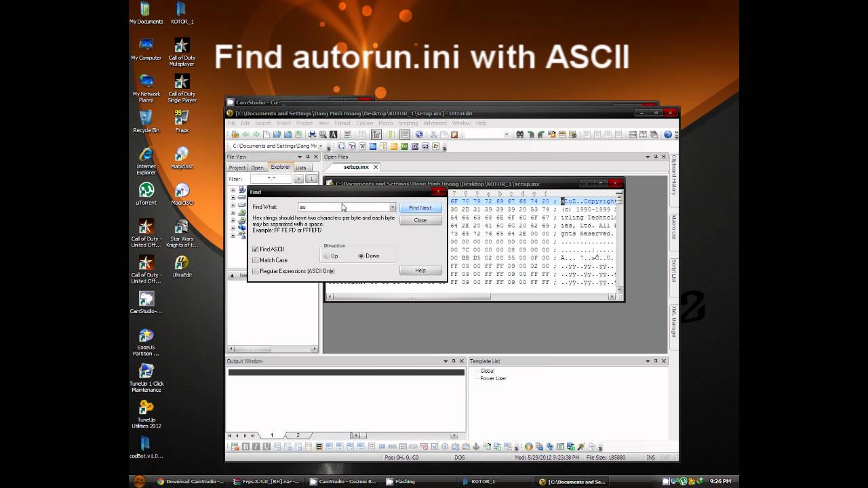This screenshot has width=868, height=488.
Task: Open the empty toolbar combo box dropdown
Action: point(507,134)
